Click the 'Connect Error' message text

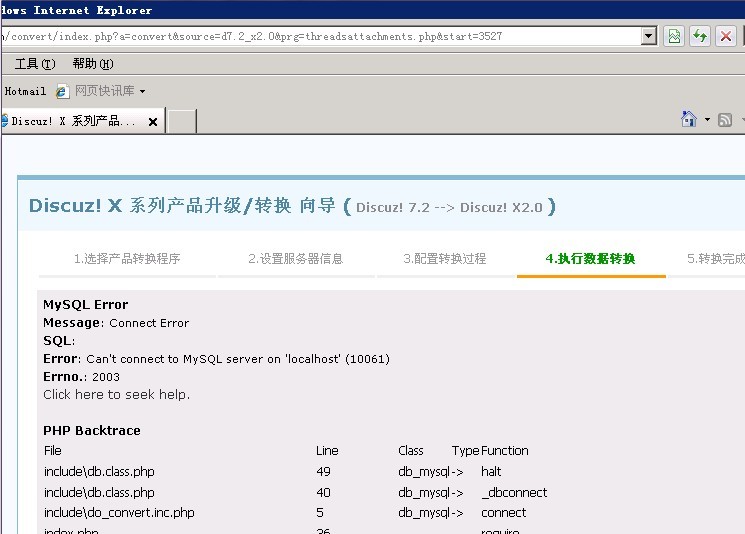tap(149, 323)
